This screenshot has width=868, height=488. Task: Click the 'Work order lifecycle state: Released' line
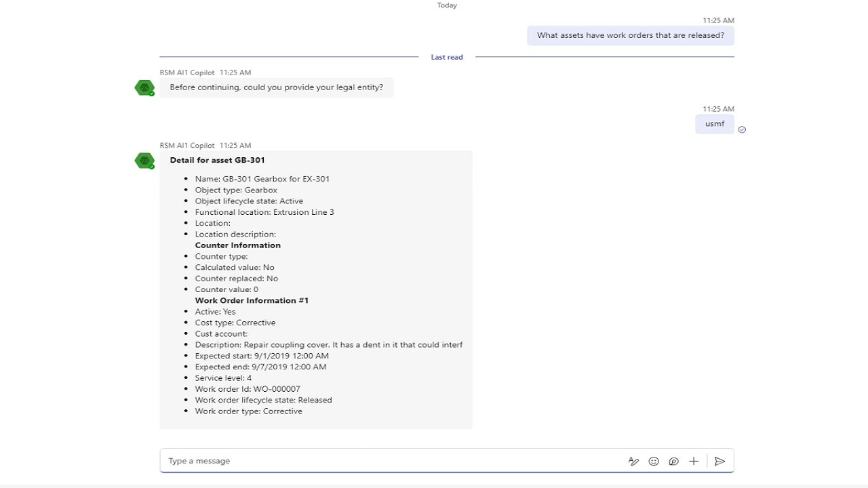coord(263,400)
